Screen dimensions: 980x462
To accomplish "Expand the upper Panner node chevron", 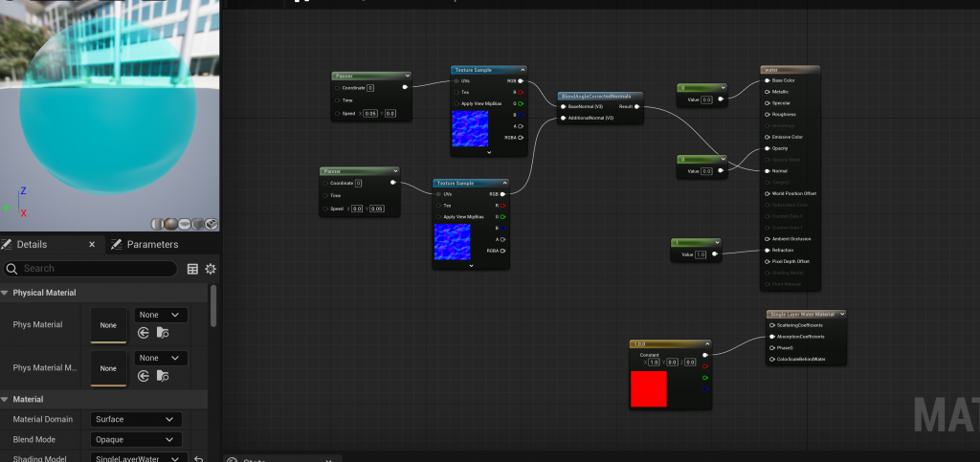I will (x=407, y=76).
